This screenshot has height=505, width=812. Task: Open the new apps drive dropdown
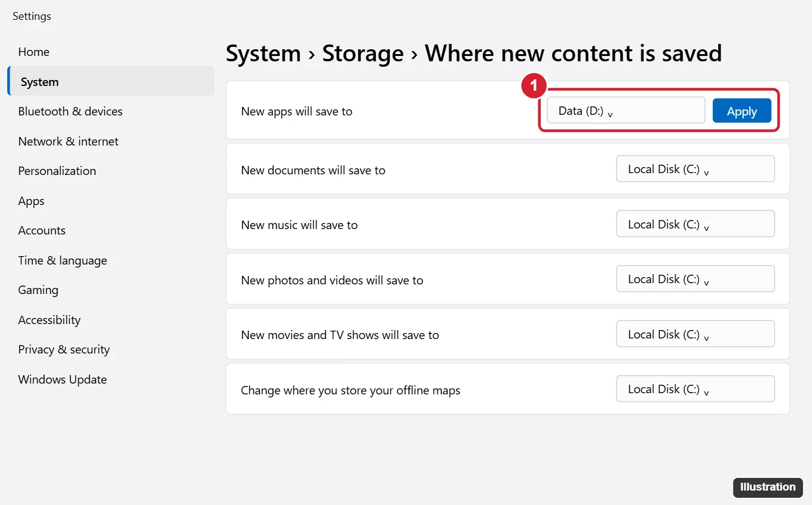coord(626,111)
